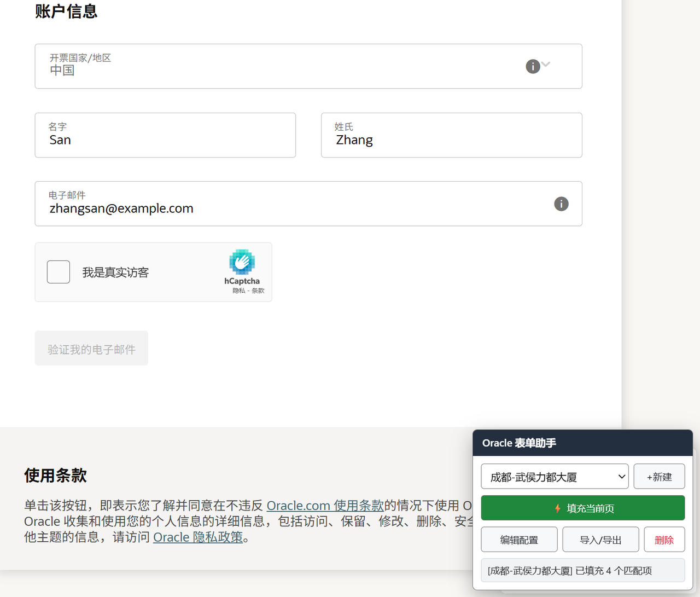Viewport: 700px width, 597px height.
Task: Click the hCaptcha 条款 link
Action: (x=258, y=291)
